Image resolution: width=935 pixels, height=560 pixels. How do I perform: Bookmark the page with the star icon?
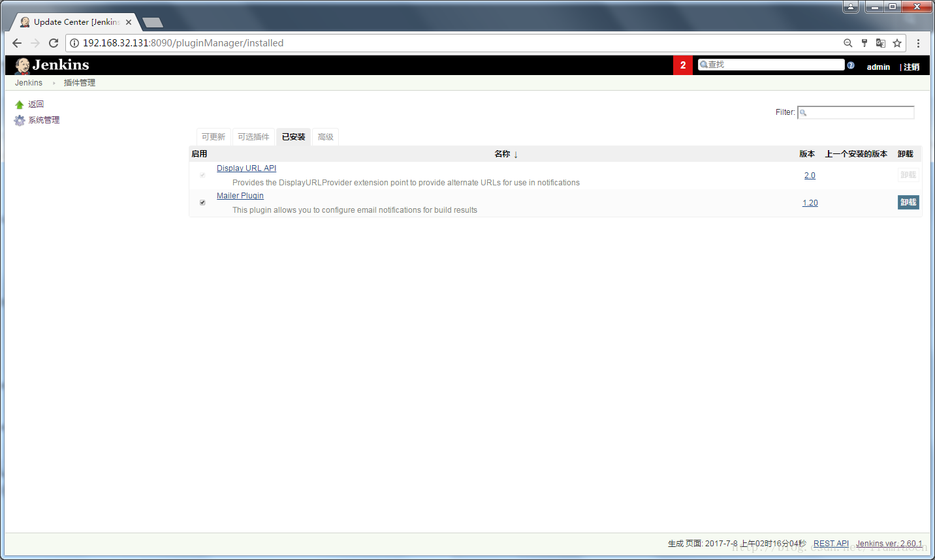[897, 43]
